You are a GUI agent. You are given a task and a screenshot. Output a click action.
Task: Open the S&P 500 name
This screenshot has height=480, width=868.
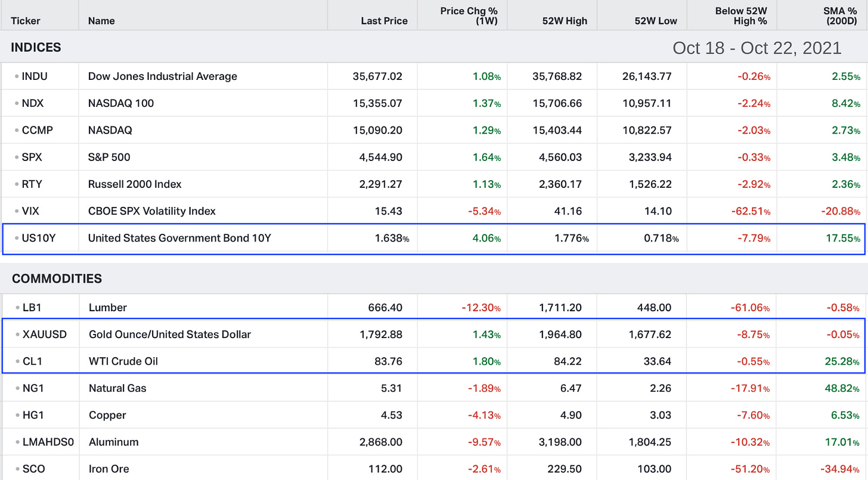tap(109, 157)
